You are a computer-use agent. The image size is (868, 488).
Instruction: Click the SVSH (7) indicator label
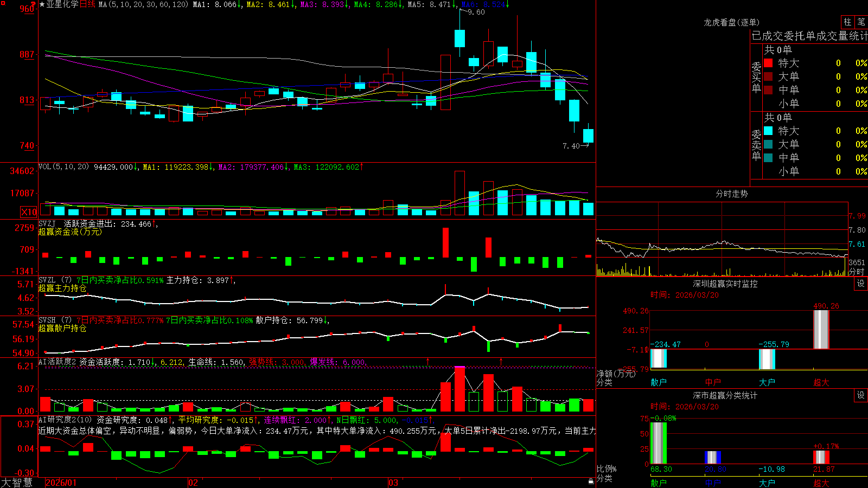pyautogui.click(x=55, y=320)
